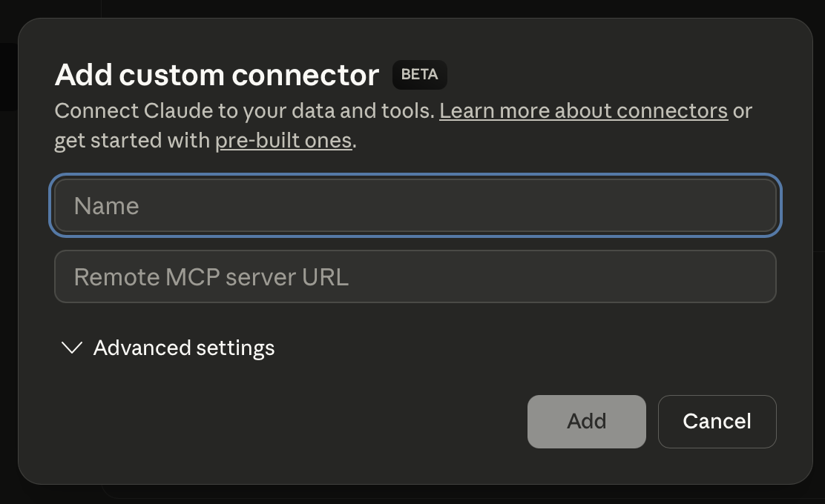Click the Add button

tap(586, 421)
